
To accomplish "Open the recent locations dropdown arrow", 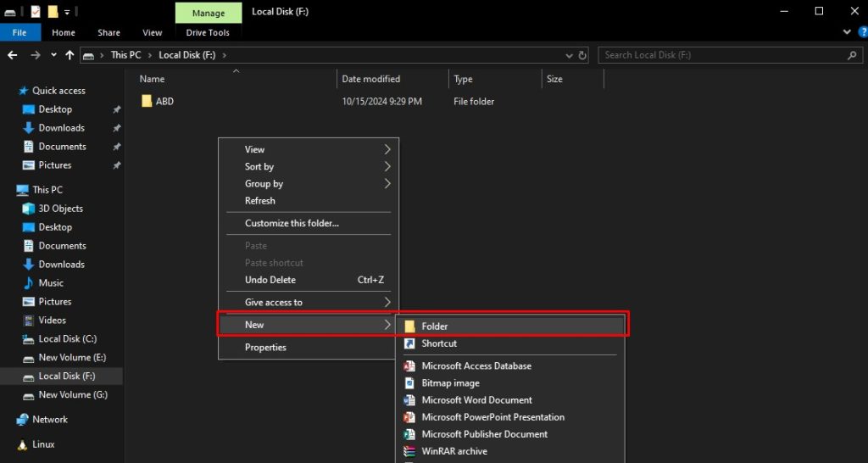I will point(53,55).
